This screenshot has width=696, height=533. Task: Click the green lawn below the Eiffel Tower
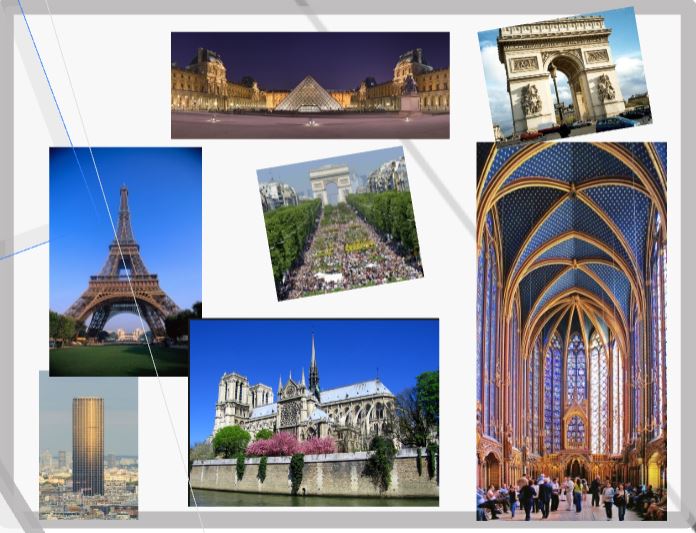tap(118, 360)
